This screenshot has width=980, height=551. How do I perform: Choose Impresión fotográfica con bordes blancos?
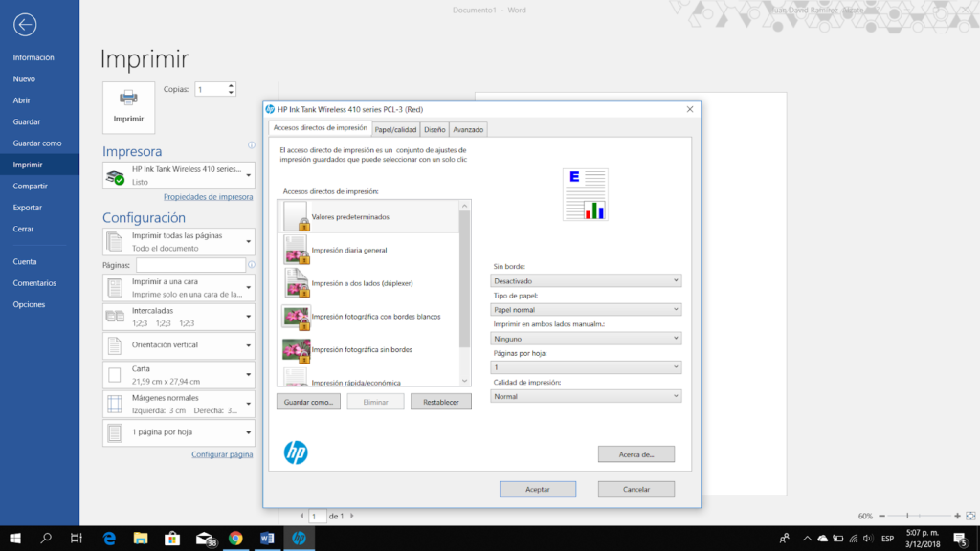(368, 316)
